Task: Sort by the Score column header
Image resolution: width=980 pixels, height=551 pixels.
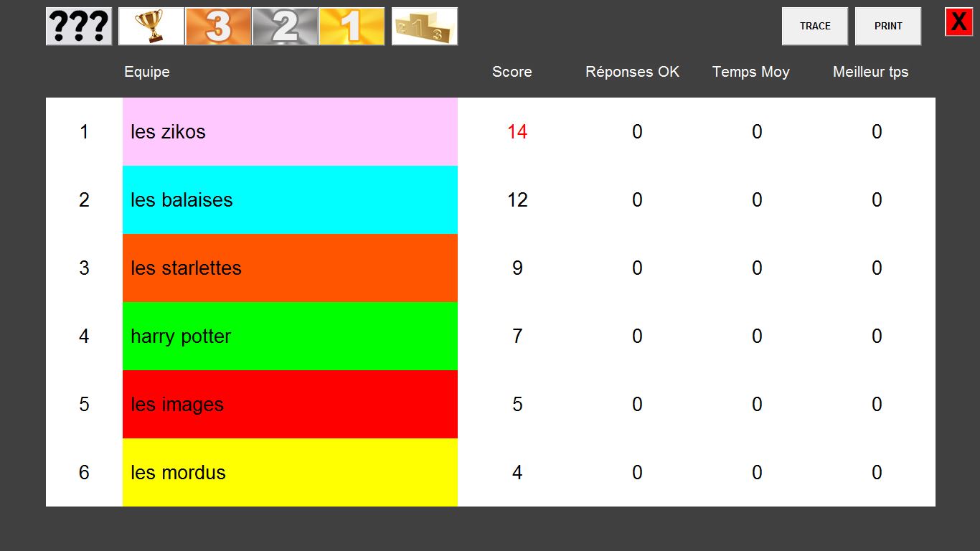Action: point(512,72)
